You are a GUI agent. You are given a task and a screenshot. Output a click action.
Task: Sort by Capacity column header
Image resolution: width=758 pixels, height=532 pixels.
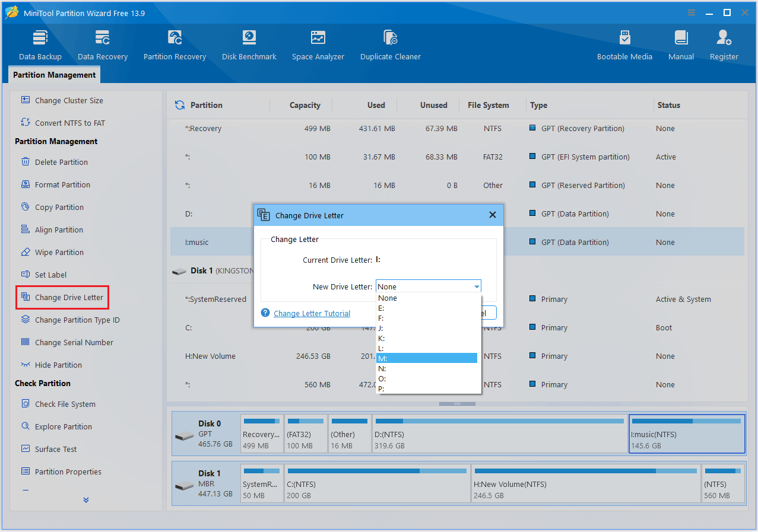(x=305, y=105)
